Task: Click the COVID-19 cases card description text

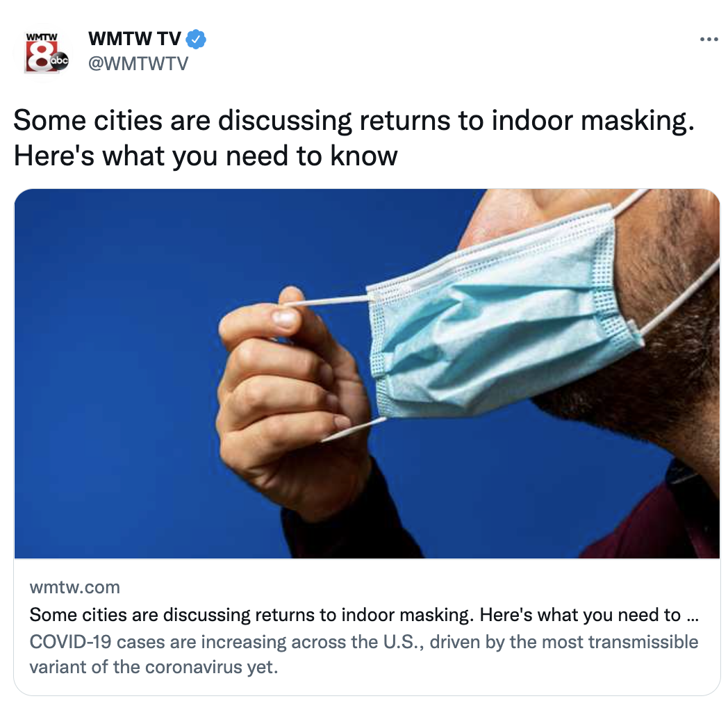Action: click(364, 654)
